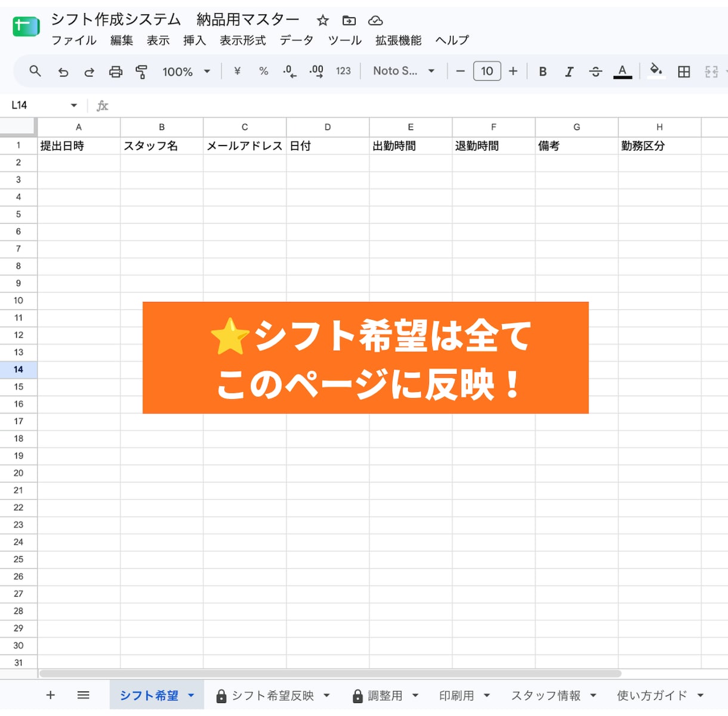Toggle bold formatting
Screen dimensions: 728x716
tap(543, 72)
